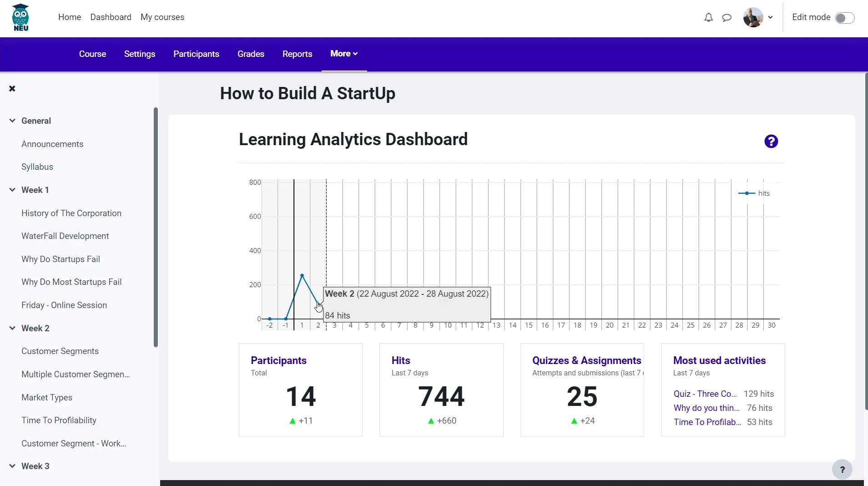
Task: Collapse the General section
Action: coord(12,121)
